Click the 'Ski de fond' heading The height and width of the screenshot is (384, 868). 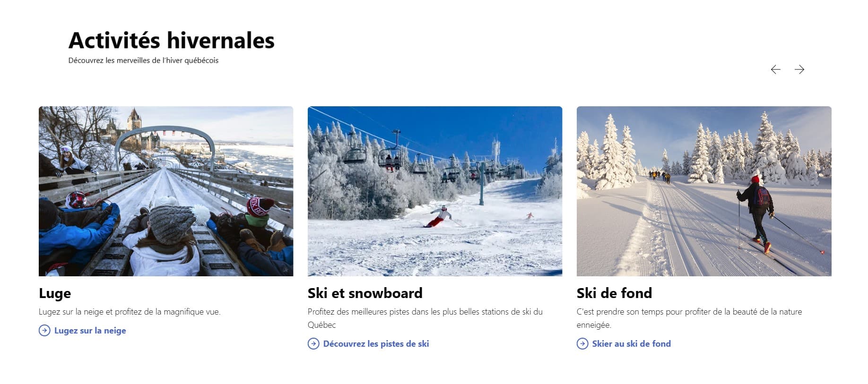614,293
